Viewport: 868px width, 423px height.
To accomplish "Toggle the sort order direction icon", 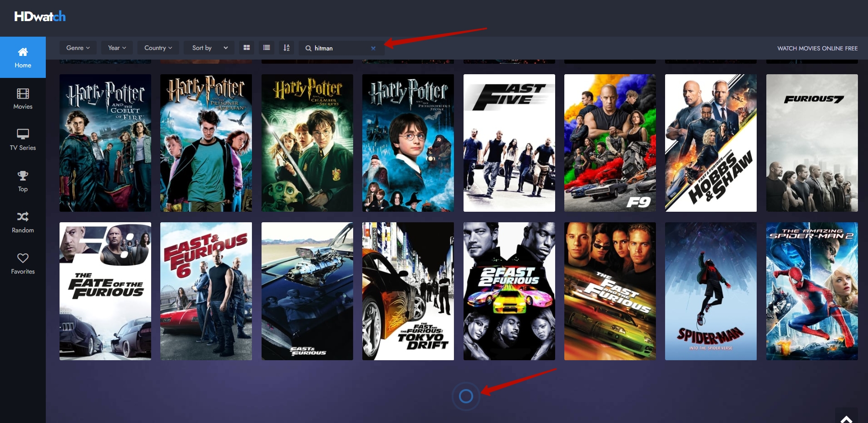I will pos(287,48).
